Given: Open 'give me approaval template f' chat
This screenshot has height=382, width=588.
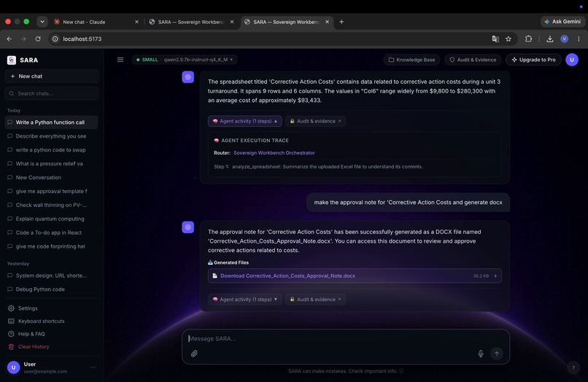Looking at the screenshot, I should coord(51,191).
